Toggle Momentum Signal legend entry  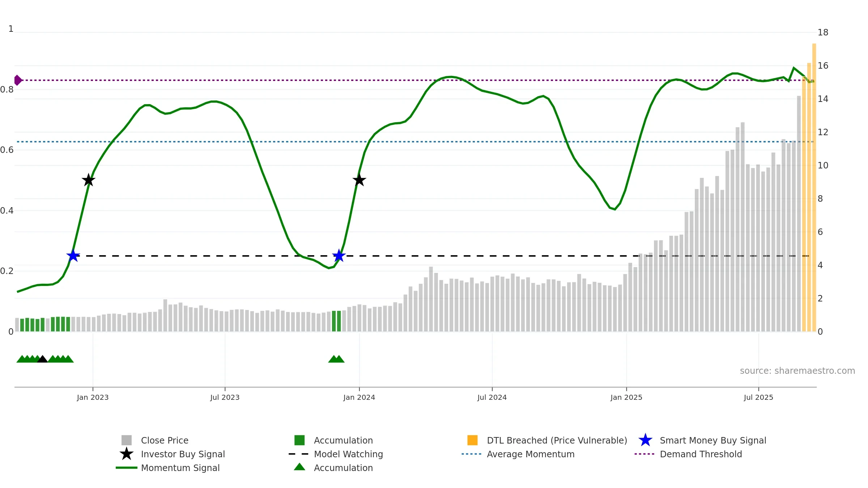pyautogui.click(x=168, y=468)
